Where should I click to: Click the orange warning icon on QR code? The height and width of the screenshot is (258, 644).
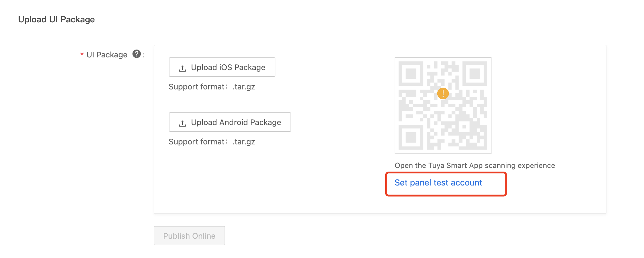tap(443, 94)
